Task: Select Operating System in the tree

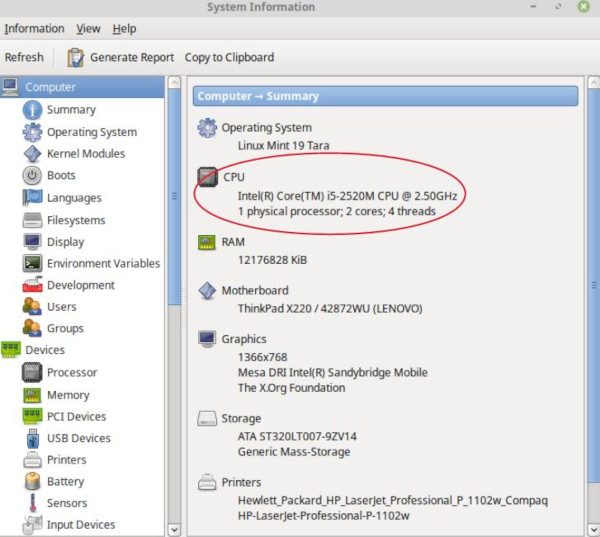Action: point(91,132)
